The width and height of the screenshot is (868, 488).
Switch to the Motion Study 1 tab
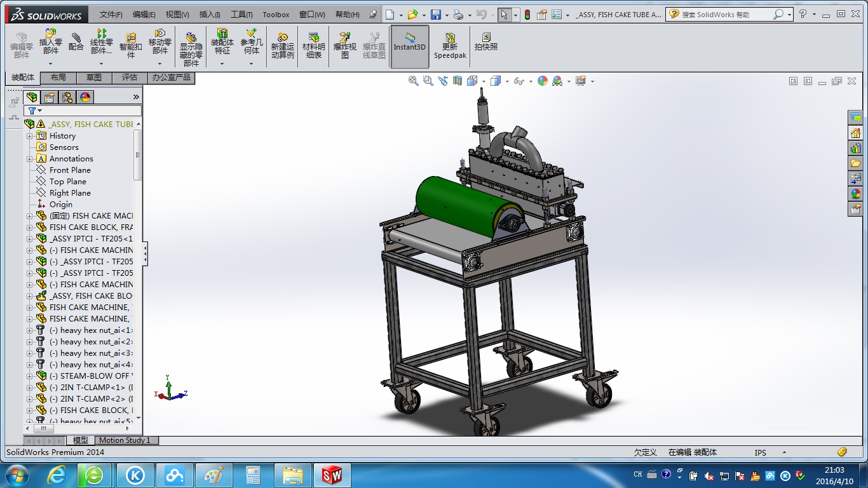pos(126,440)
